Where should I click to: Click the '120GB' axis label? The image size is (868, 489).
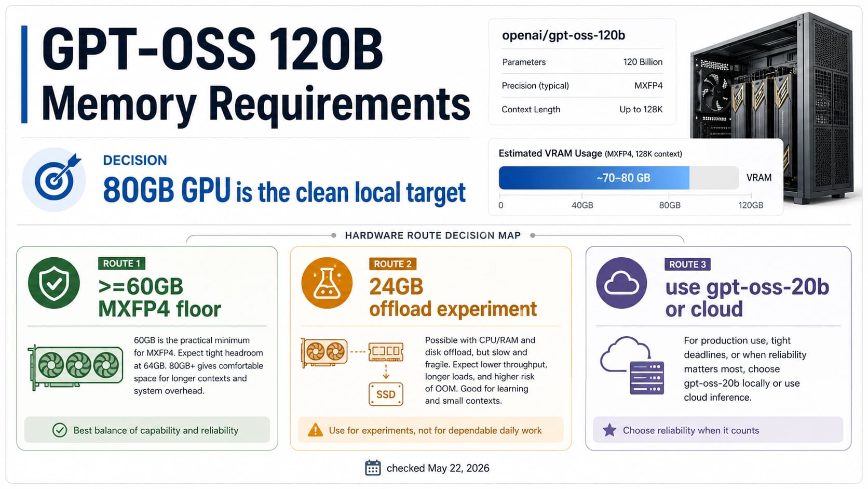point(751,205)
